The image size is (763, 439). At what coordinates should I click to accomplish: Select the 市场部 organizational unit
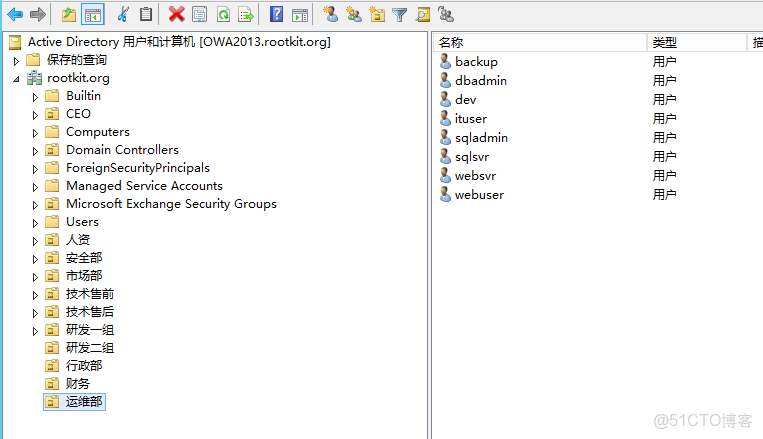84,276
